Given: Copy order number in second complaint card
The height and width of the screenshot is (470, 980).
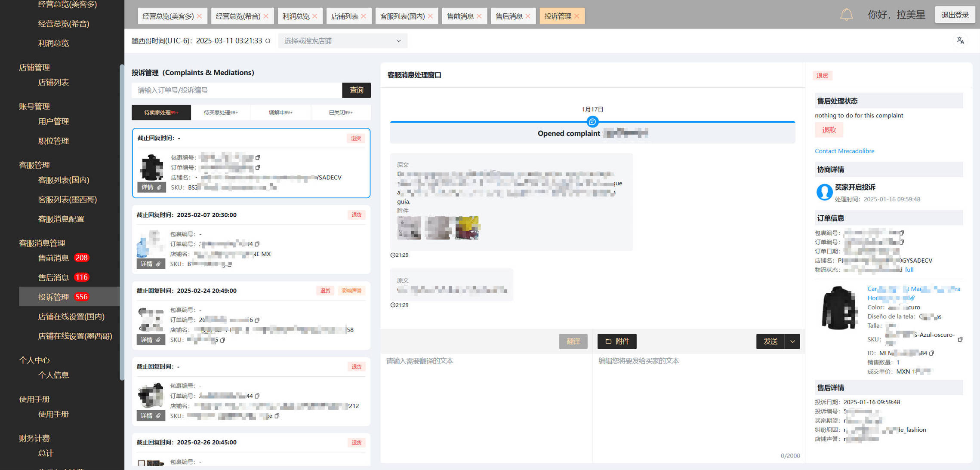Looking at the screenshot, I should coord(257,244).
